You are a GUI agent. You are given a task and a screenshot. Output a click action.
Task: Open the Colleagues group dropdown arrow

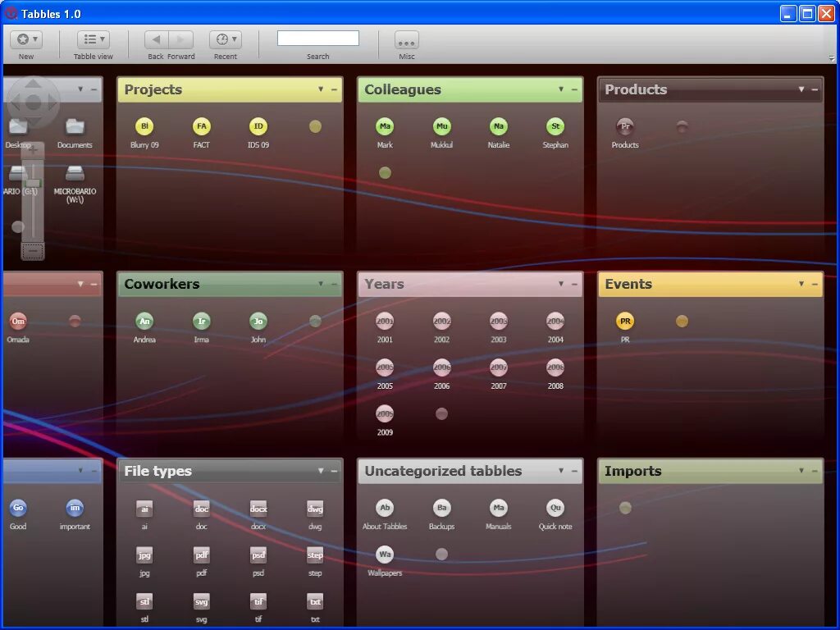(561, 89)
